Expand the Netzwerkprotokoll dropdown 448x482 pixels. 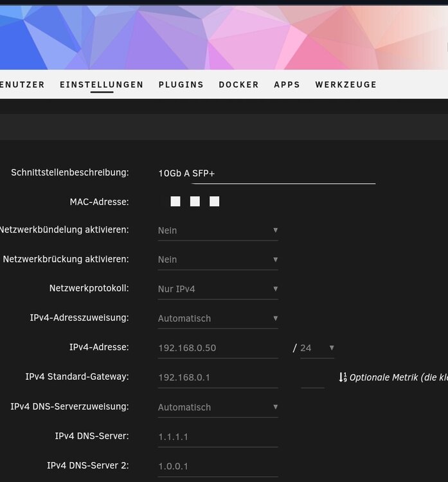[218, 289]
